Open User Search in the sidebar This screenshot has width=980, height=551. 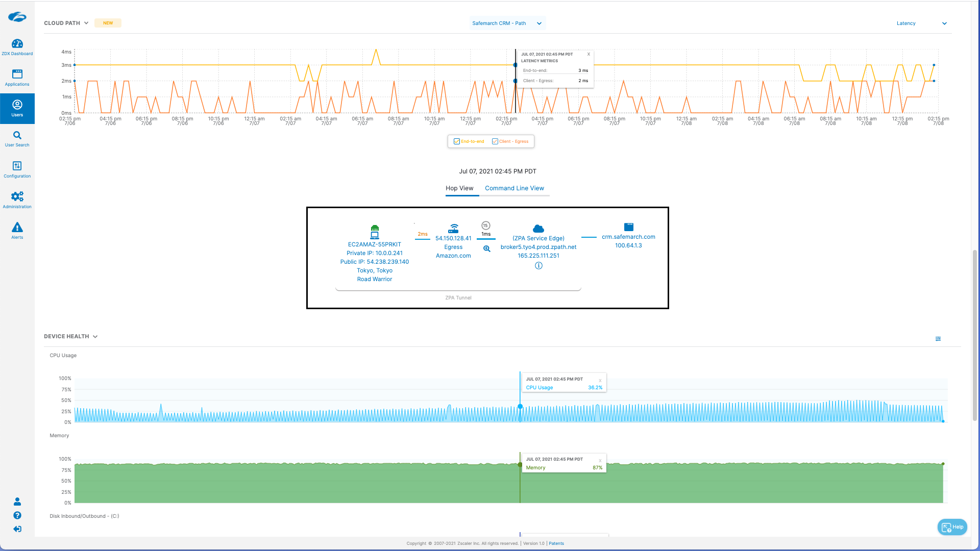[x=17, y=138]
